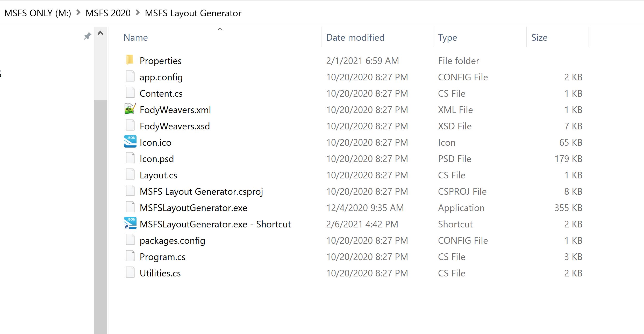Sort by Type column header
The height and width of the screenshot is (334, 644).
[480, 37]
